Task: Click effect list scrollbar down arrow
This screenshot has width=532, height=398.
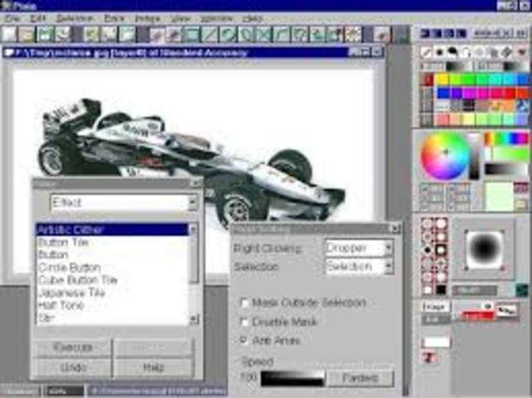Action: 193,319
